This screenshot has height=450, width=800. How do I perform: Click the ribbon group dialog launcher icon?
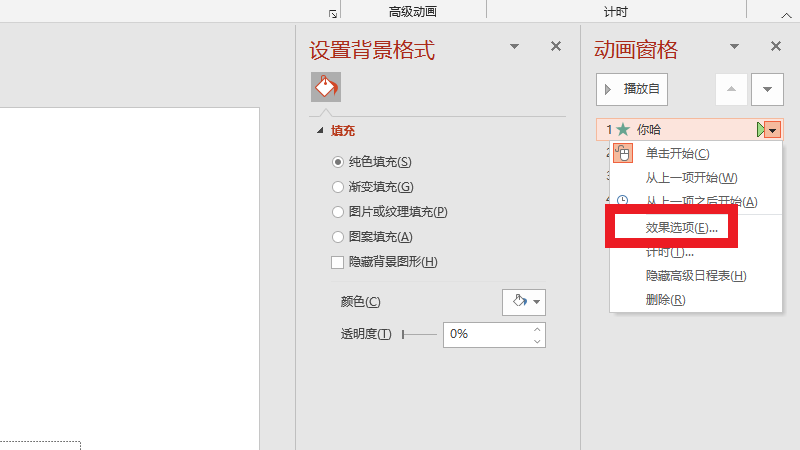click(333, 13)
